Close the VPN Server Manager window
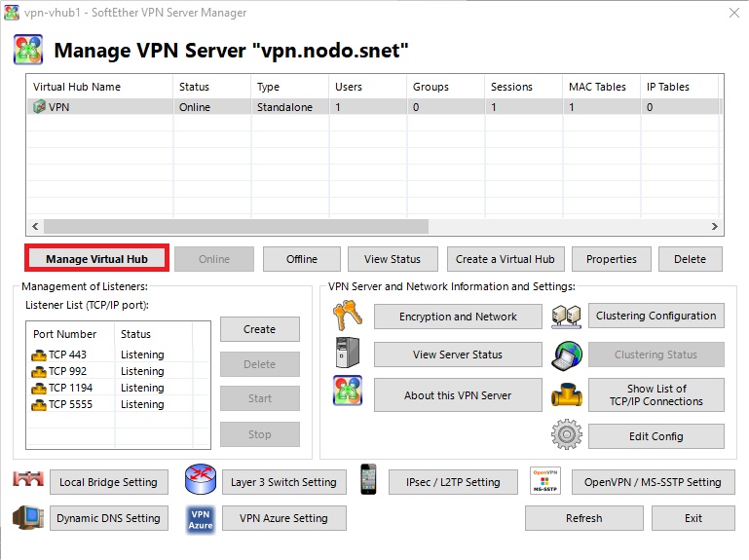 point(734,13)
